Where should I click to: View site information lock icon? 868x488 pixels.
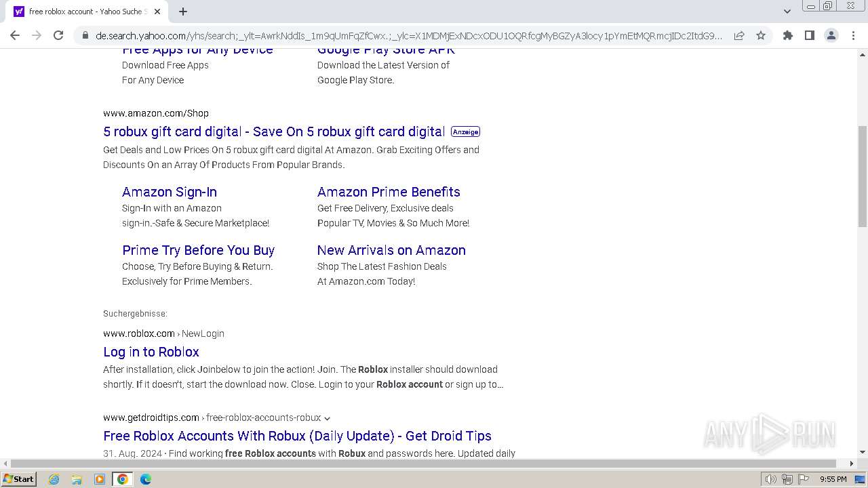(x=85, y=36)
